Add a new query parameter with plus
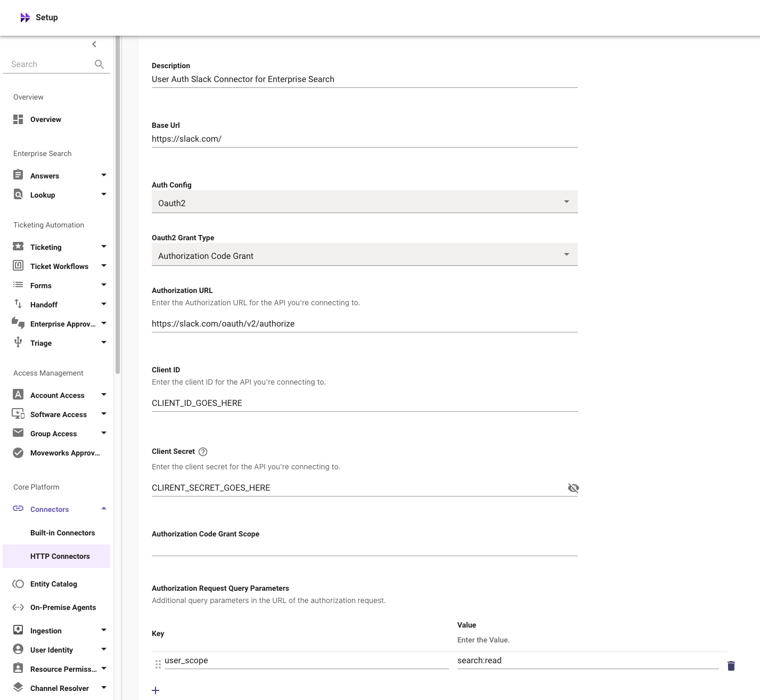Screen dimensions: 760x700 (x=156, y=690)
